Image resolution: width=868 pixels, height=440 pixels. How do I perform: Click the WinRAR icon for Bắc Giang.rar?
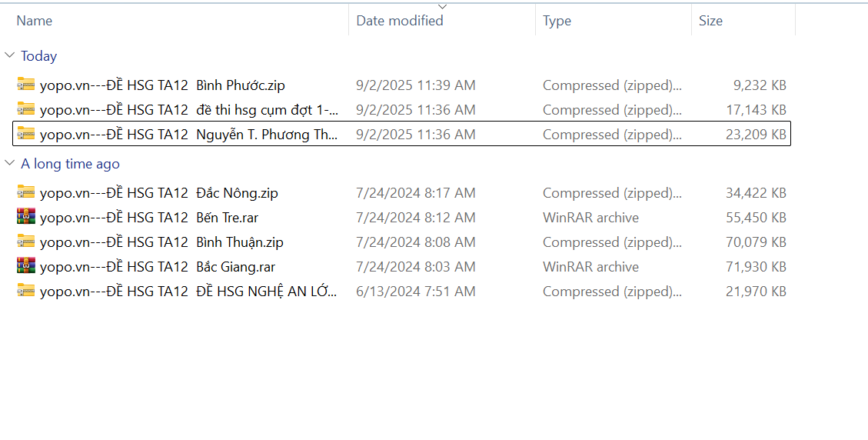coord(26,266)
